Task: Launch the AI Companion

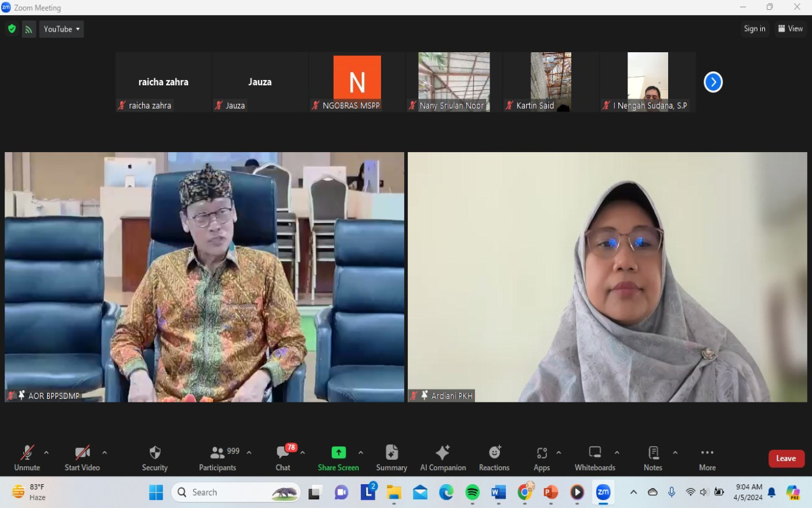Action: (443, 457)
